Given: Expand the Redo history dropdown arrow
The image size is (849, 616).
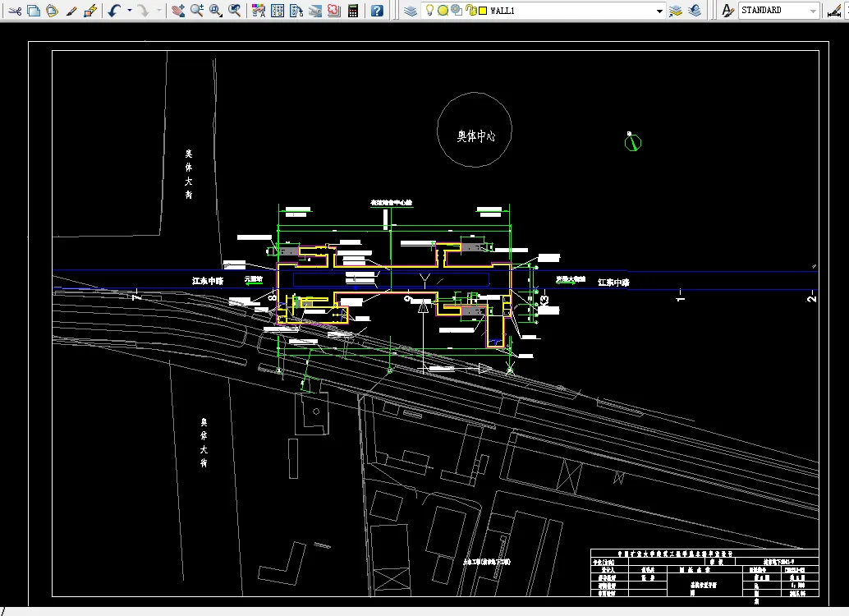Looking at the screenshot, I should click(158, 11).
